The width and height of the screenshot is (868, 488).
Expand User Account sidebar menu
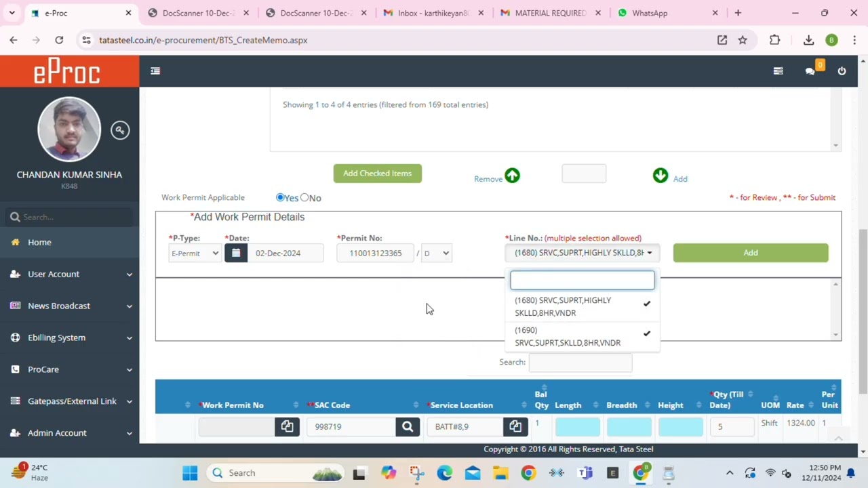[x=70, y=274]
